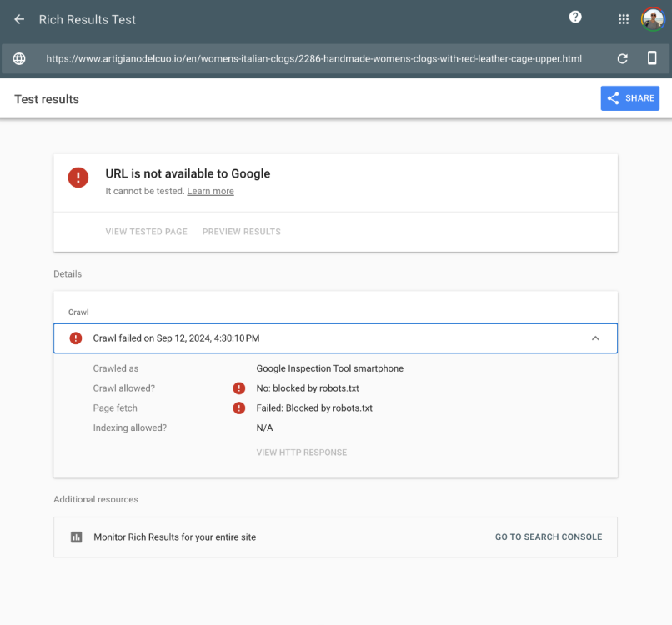Click error icon next to Crawl allowed
This screenshot has height=625, width=672.
(x=239, y=388)
